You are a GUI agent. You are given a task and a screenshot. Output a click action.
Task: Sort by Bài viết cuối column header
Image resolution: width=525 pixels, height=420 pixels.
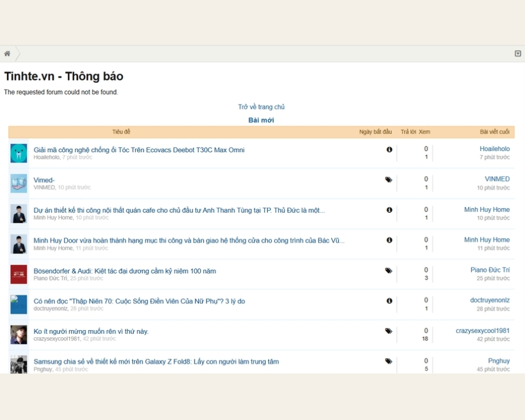click(x=495, y=132)
